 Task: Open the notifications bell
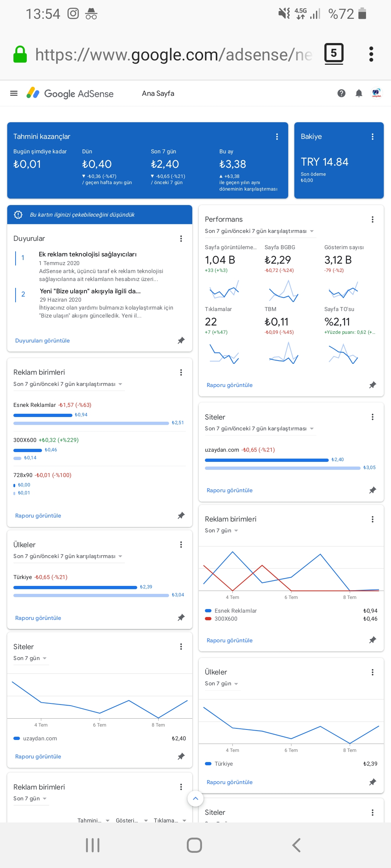[359, 93]
